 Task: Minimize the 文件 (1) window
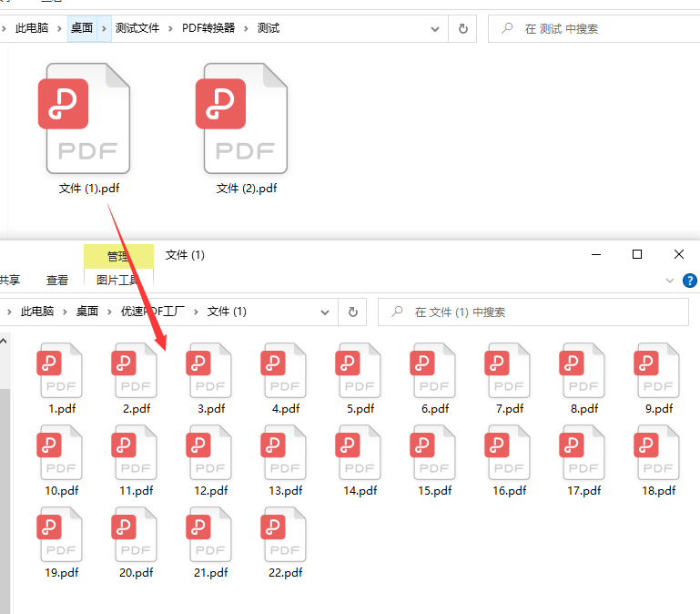596,255
